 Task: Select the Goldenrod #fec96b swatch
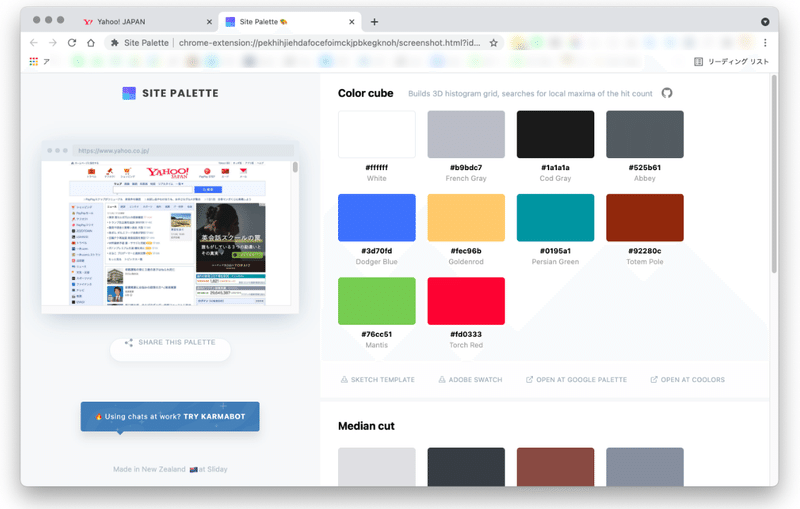pos(466,218)
